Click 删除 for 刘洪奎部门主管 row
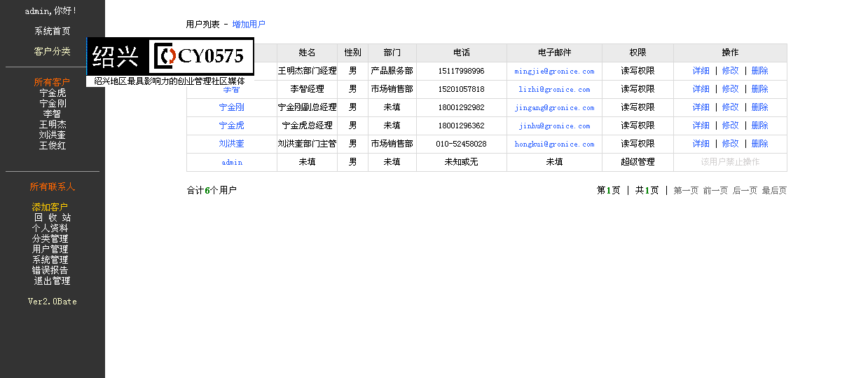868x378 pixels. tap(760, 144)
